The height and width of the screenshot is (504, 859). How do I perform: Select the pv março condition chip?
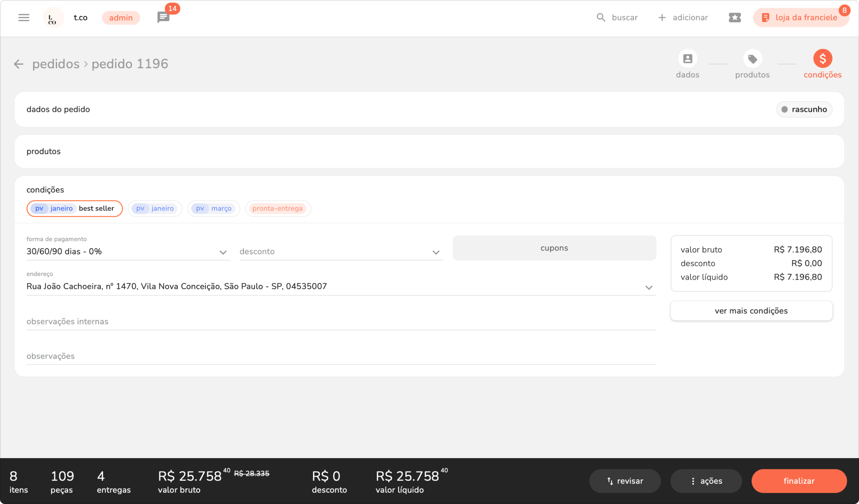click(x=214, y=209)
